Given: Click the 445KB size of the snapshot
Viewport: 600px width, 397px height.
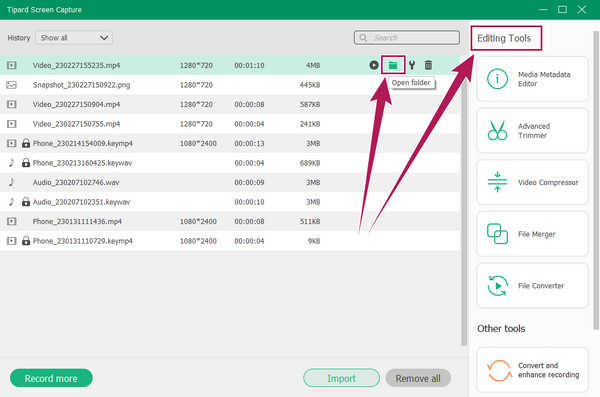Looking at the screenshot, I should click(310, 85).
